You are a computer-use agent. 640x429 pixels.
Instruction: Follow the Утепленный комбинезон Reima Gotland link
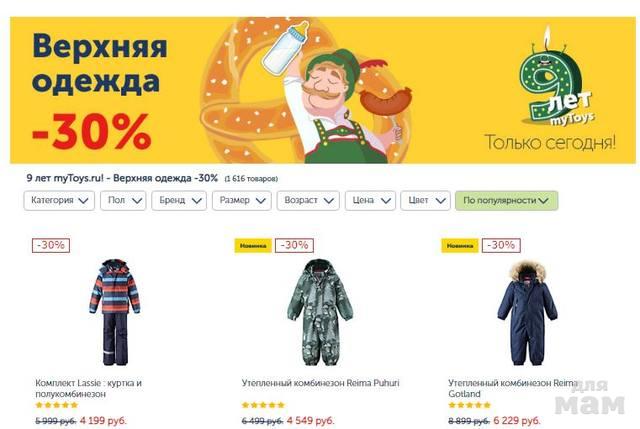[x=513, y=388]
